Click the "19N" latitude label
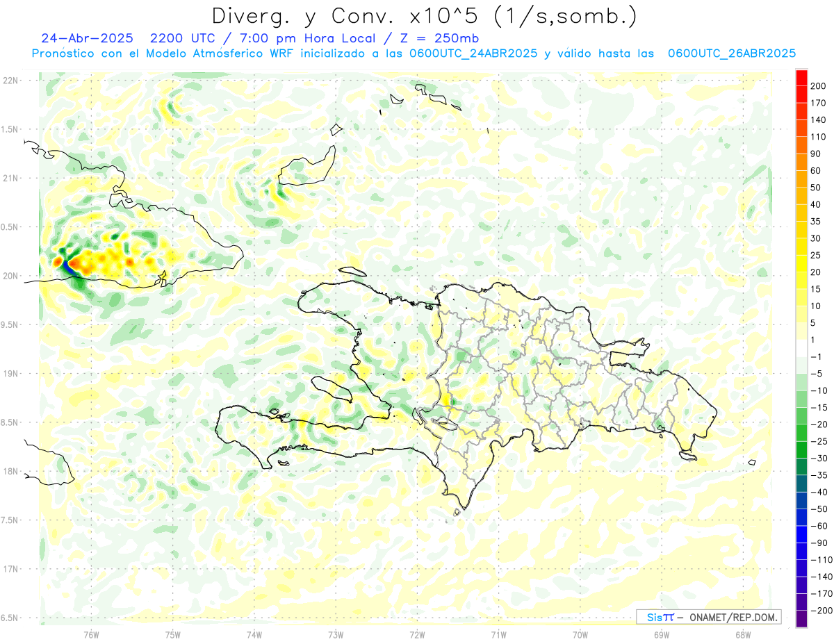 pyautogui.click(x=10, y=374)
